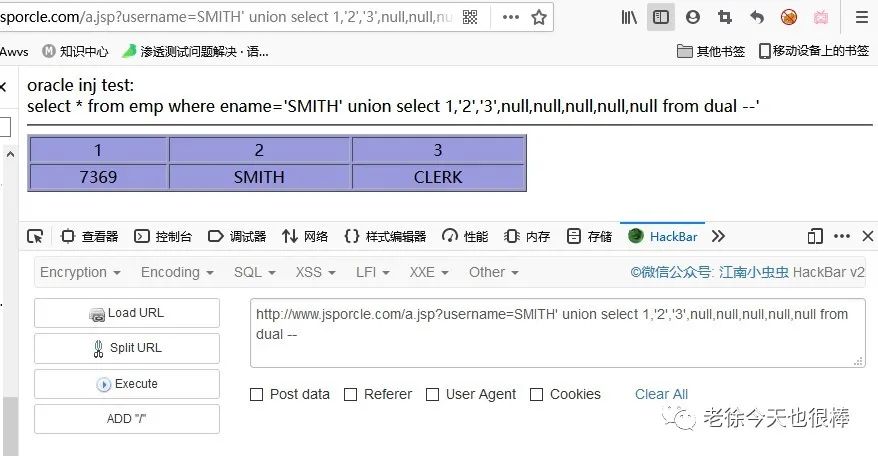Toggle the sidebar view icon
The height and width of the screenshot is (456, 878).
tap(661, 17)
